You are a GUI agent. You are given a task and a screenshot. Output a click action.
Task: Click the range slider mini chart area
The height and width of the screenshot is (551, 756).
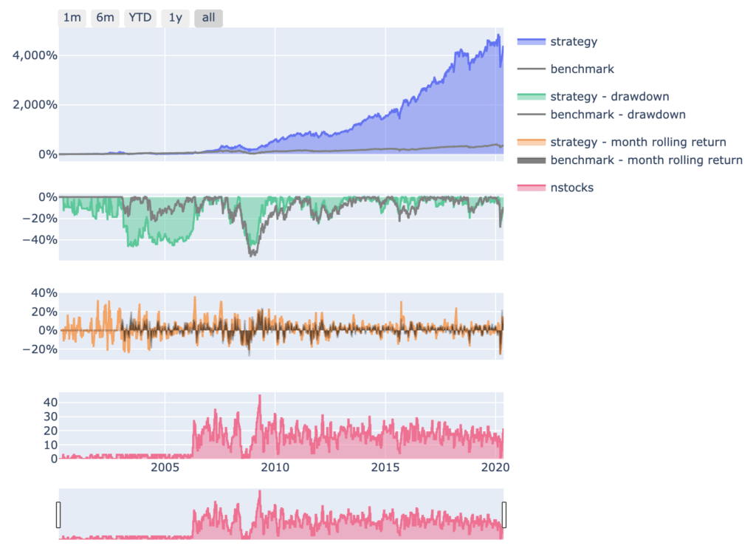[281, 514]
